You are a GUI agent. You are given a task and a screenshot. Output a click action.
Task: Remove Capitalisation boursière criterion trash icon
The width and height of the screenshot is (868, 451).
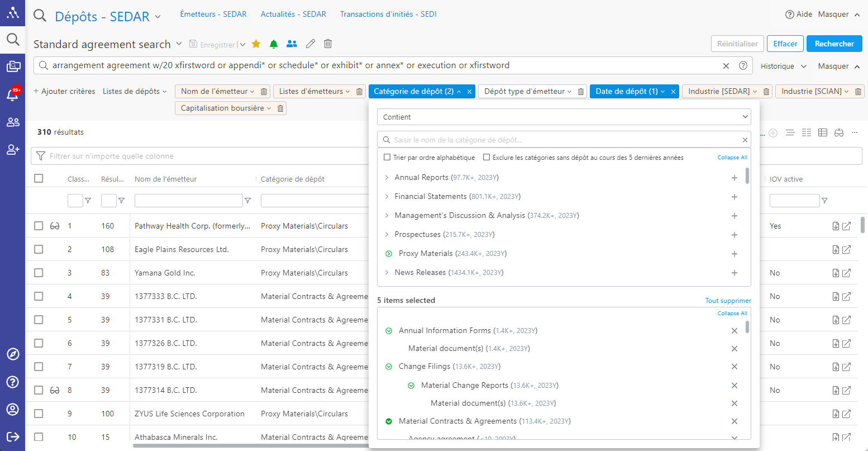280,108
